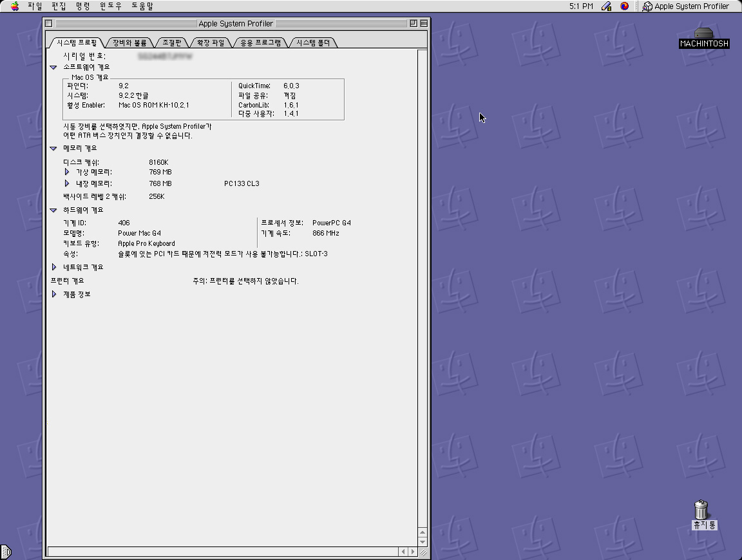Expand the 가상 메모리 details

tap(66, 172)
